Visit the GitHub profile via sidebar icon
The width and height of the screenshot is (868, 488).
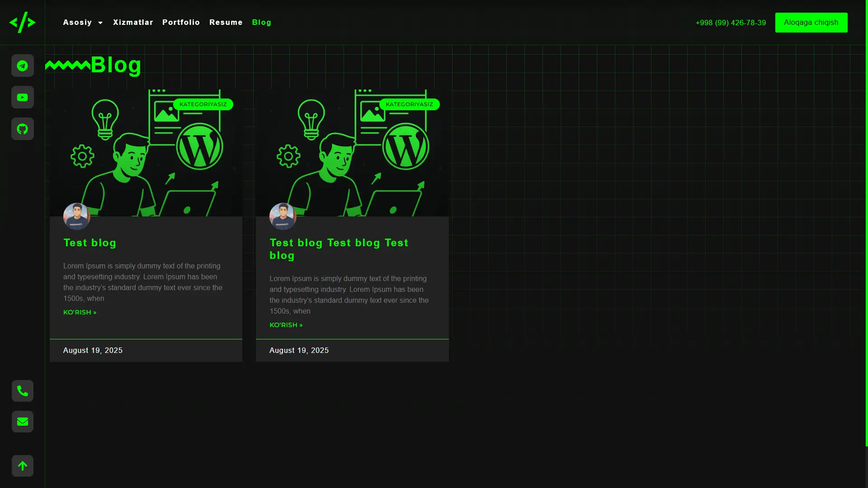coord(22,129)
